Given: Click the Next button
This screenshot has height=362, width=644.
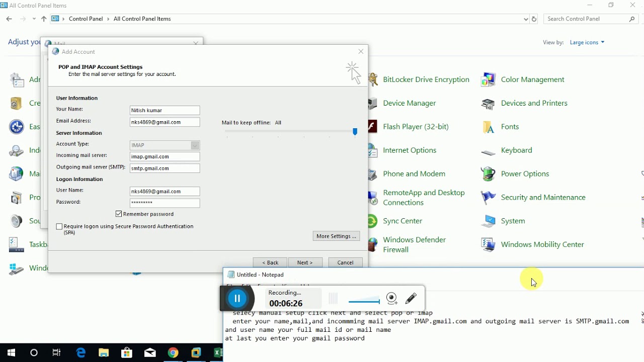Looking at the screenshot, I should tap(305, 262).
